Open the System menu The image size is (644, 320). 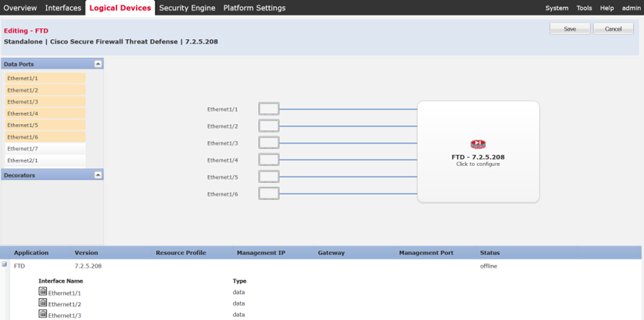557,8
